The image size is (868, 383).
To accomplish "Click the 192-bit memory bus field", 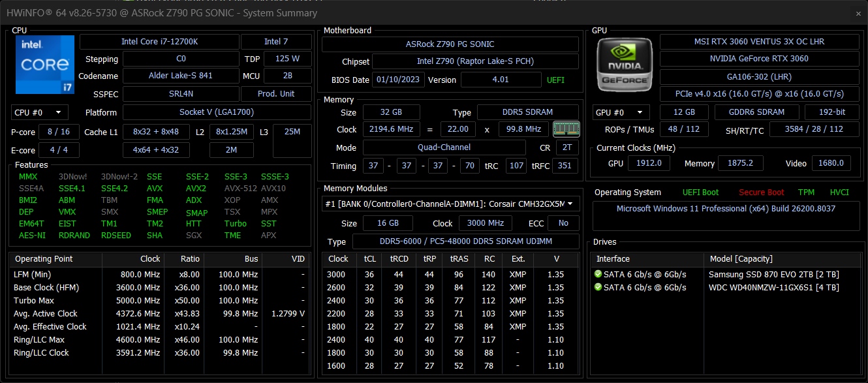I will tap(831, 112).
